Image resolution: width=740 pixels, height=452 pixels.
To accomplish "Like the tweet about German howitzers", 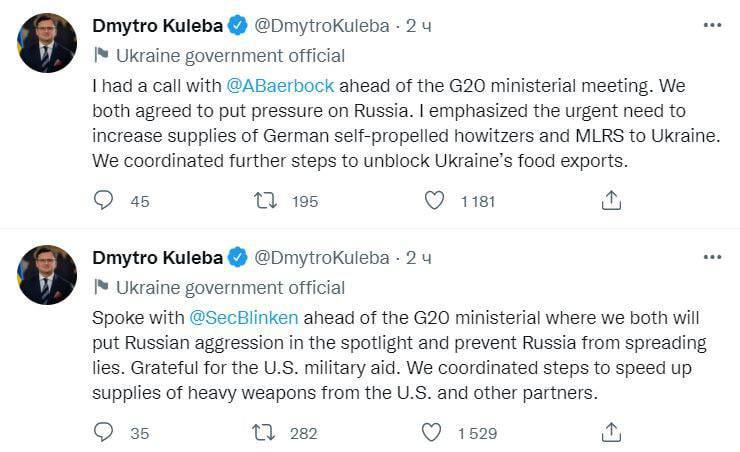I will pos(434,201).
